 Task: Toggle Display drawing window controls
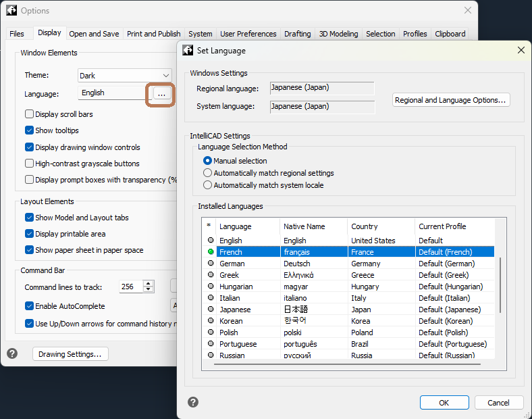30,147
